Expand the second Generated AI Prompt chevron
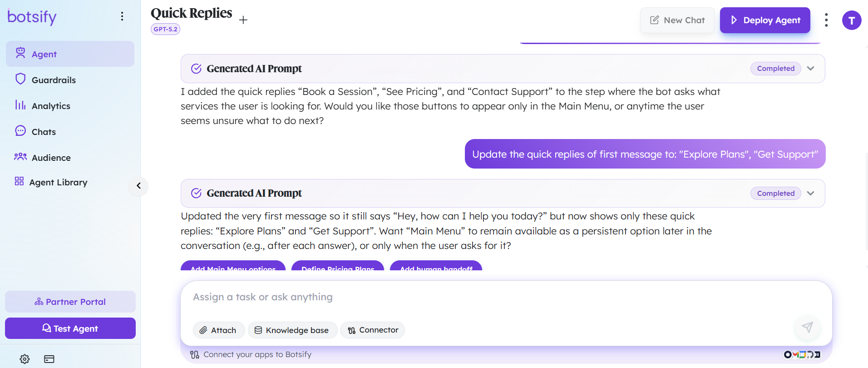This screenshot has width=868, height=368. click(x=811, y=194)
